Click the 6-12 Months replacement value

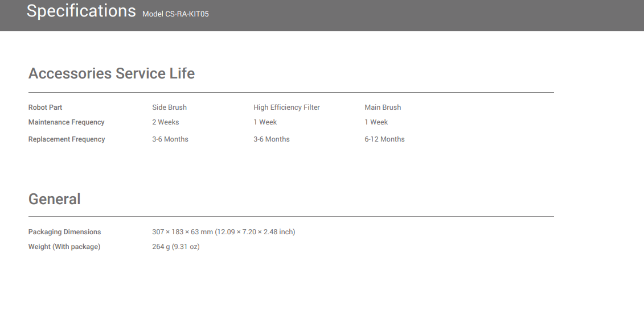[x=384, y=139]
